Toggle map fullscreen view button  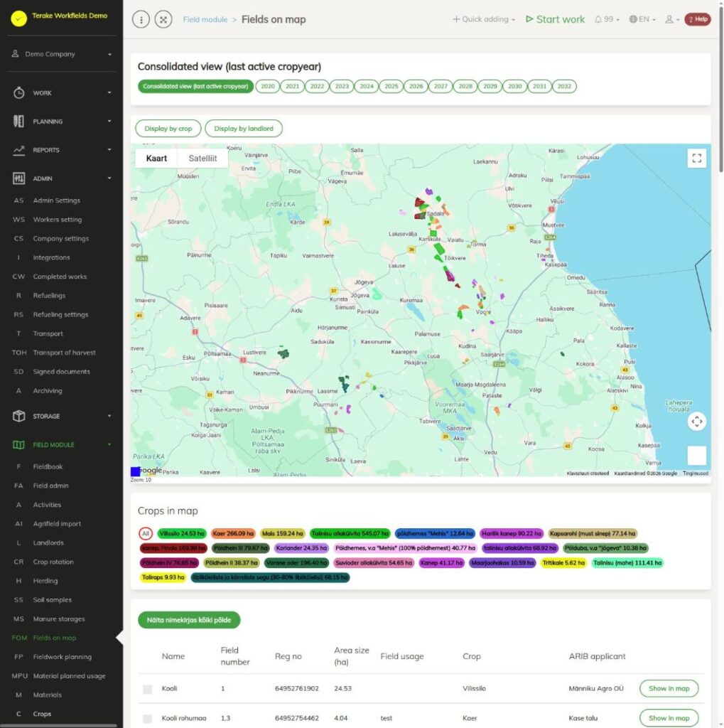696,159
